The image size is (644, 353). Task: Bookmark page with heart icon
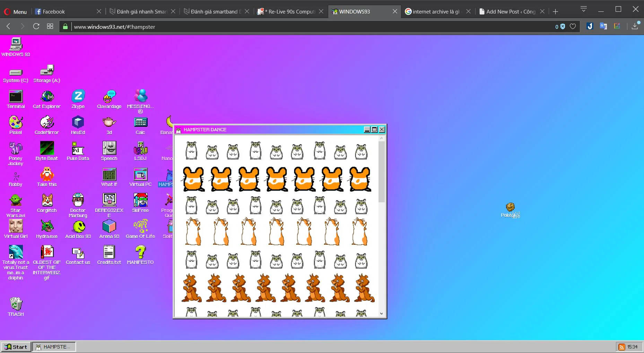click(x=573, y=26)
